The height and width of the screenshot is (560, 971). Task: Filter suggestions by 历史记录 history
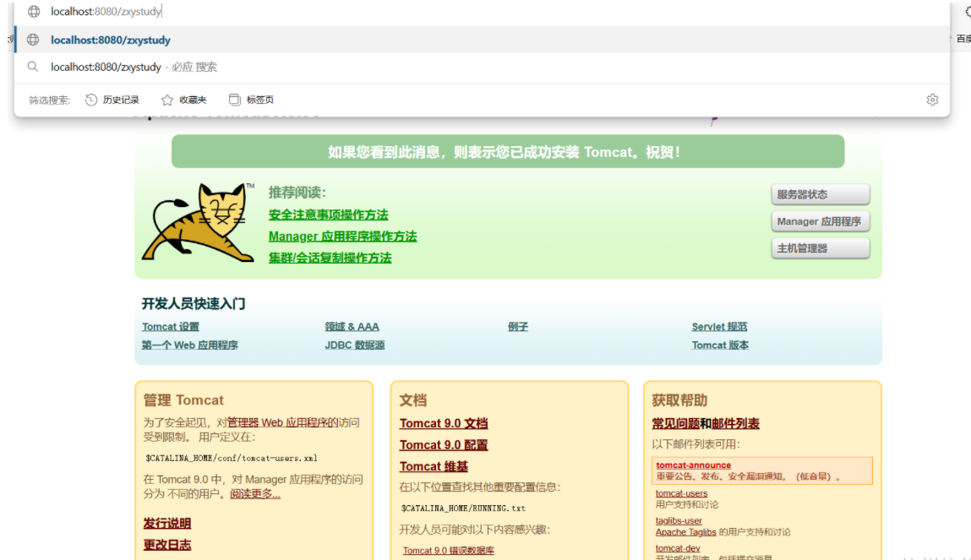point(112,100)
